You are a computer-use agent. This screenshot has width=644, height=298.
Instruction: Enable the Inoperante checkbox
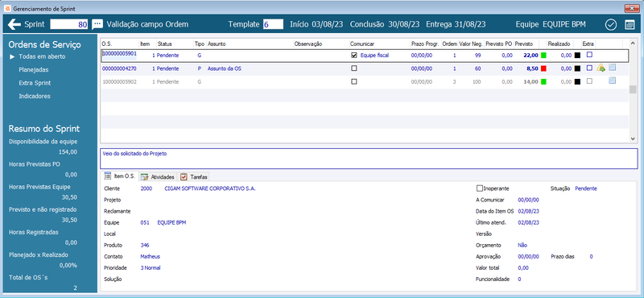tap(479, 188)
